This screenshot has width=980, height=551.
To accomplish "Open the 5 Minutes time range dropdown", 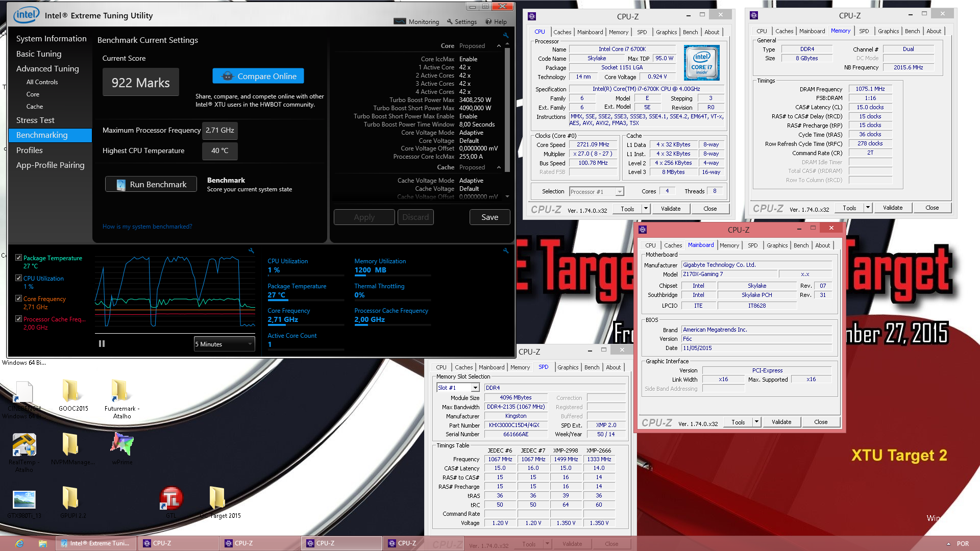I will tap(224, 344).
